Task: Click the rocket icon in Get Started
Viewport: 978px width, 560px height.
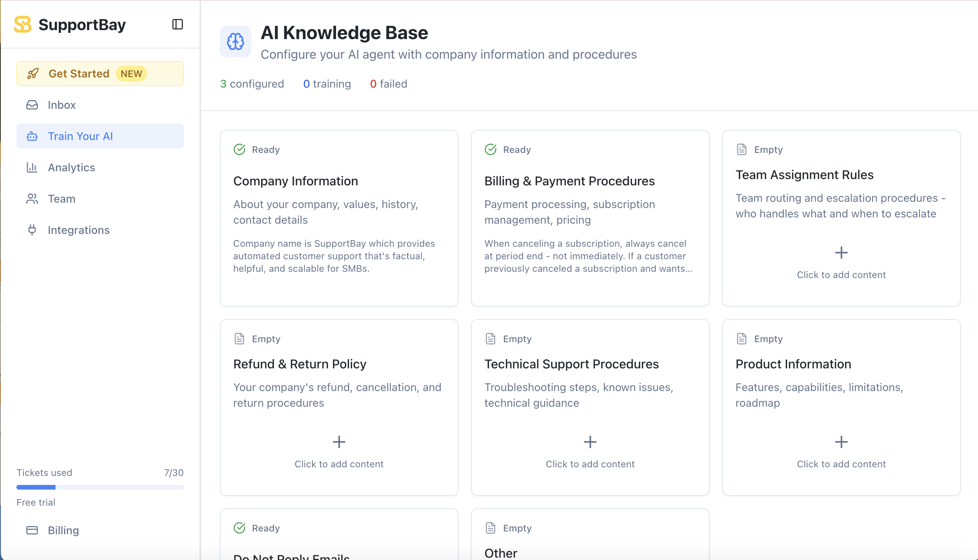Action: tap(33, 74)
